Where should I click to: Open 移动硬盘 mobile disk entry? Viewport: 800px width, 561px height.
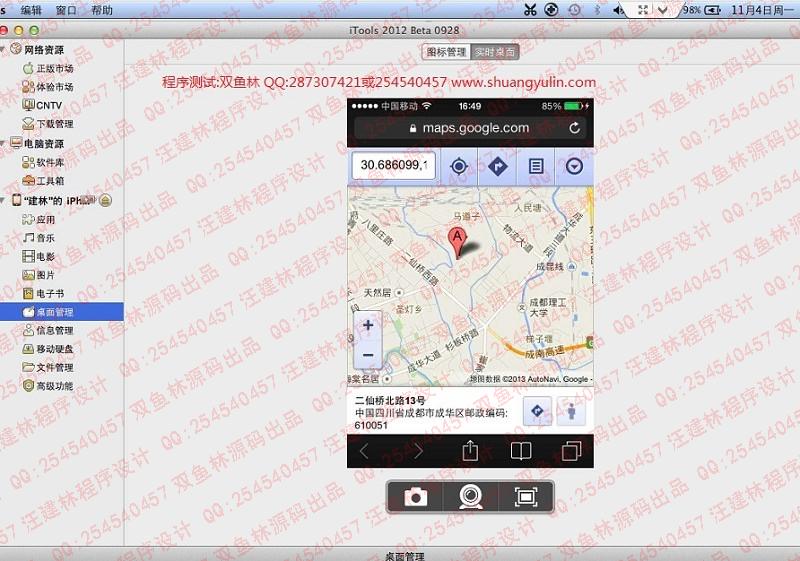coord(48,349)
